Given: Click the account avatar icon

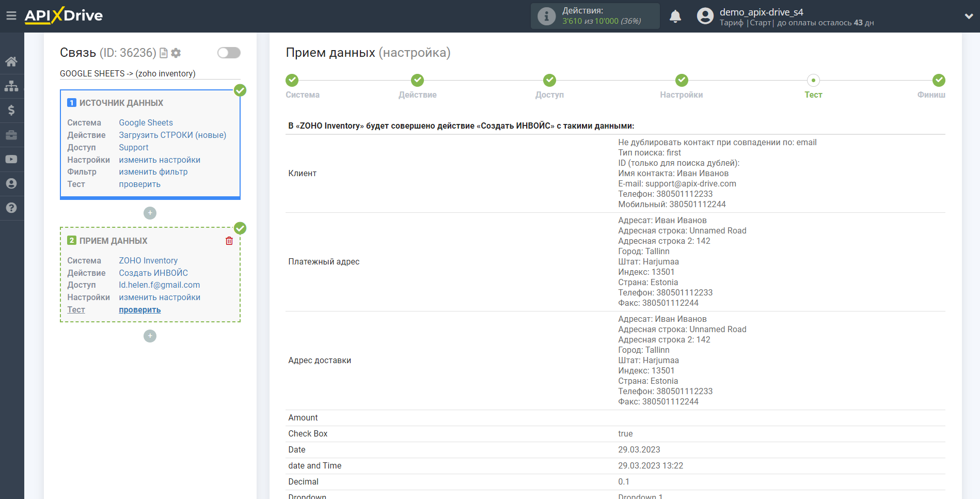Looking at the screenshot, I should 705,16.
